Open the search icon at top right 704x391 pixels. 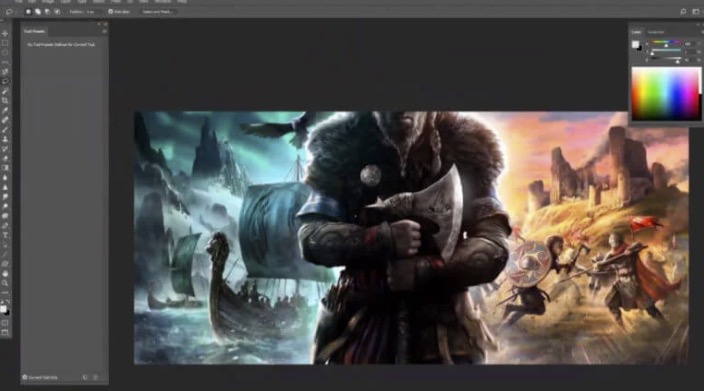click(683, 12)
